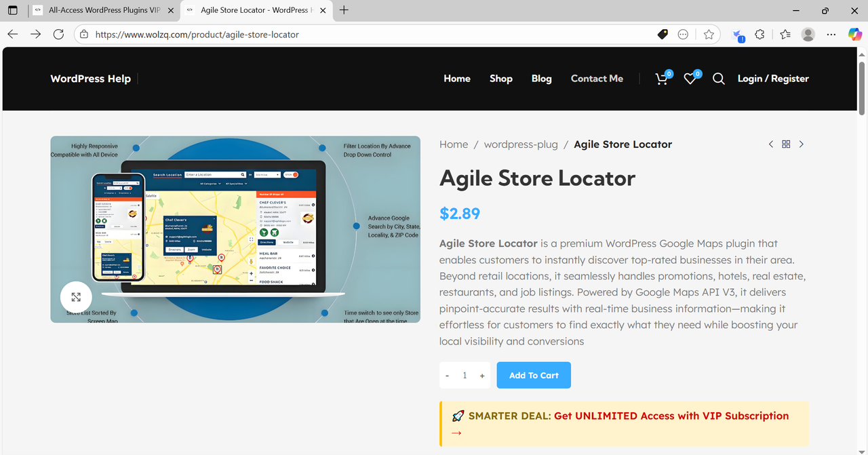868x455 pixels.
Task: Click the quantity input field
Action: (x=465, y=376)
